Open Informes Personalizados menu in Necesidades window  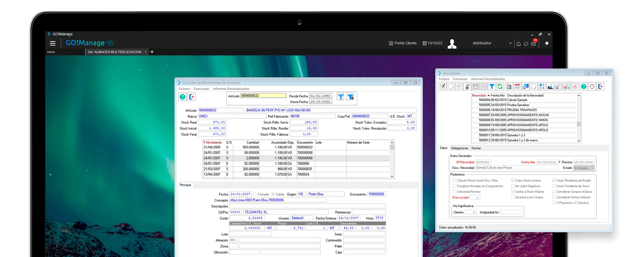pos(488,79)
